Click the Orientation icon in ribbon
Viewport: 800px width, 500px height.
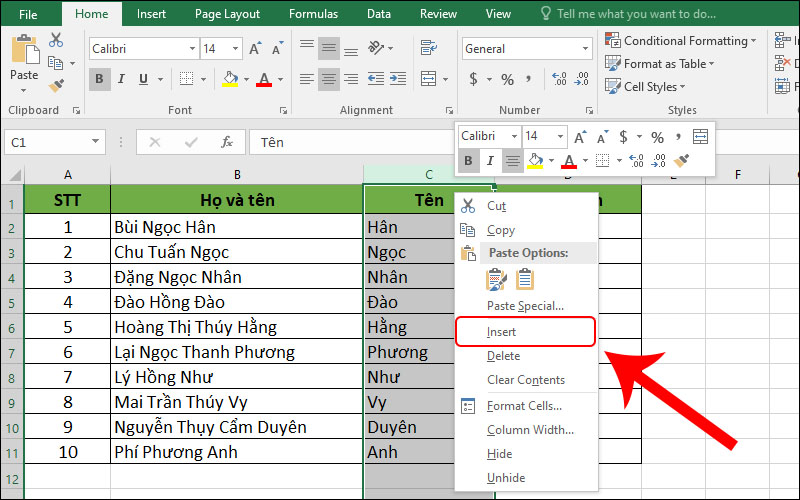[x=377, y=48]
